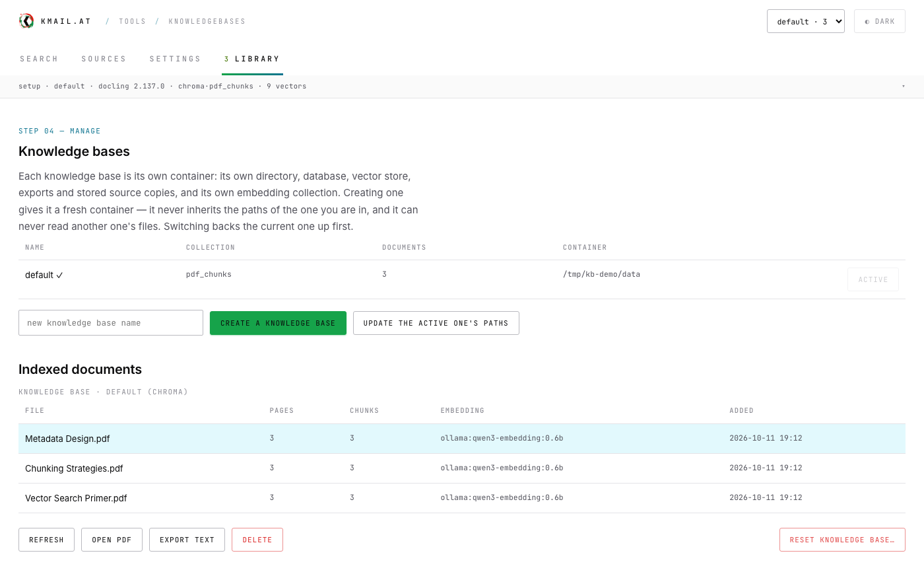Screen dimensions: 924x578
Task: Click the EMBEDDING column header
Action: [463, 411]
